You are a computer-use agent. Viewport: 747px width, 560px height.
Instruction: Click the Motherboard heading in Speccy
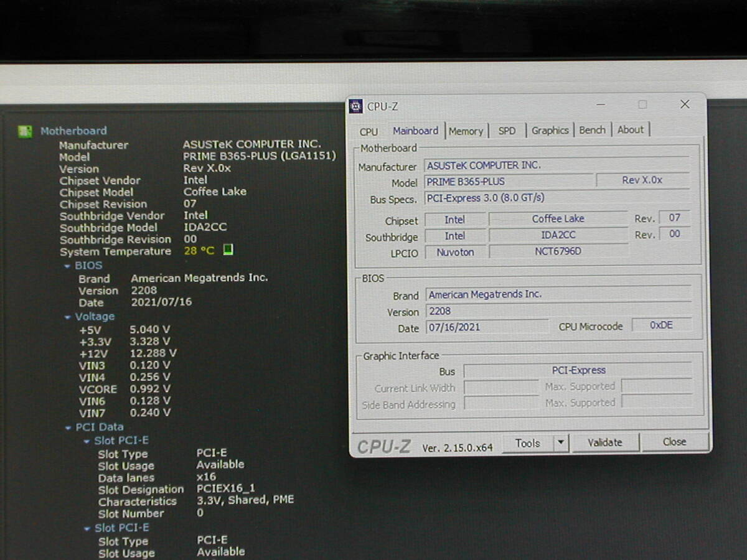73,131
